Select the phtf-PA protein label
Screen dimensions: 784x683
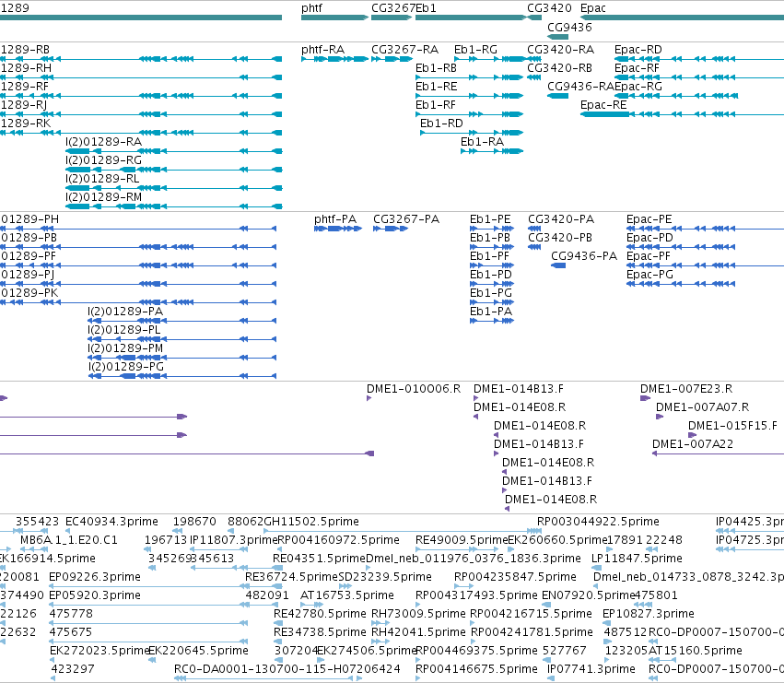point(335,219)
